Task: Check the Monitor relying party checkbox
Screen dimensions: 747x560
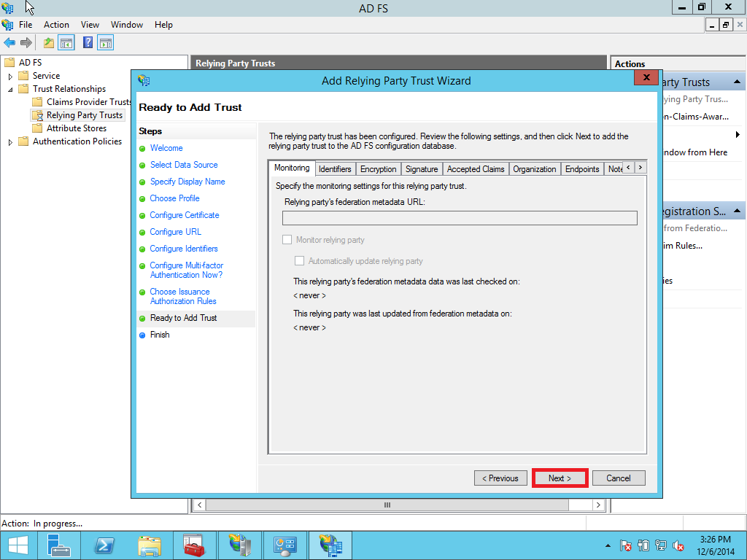Action: 287,240
